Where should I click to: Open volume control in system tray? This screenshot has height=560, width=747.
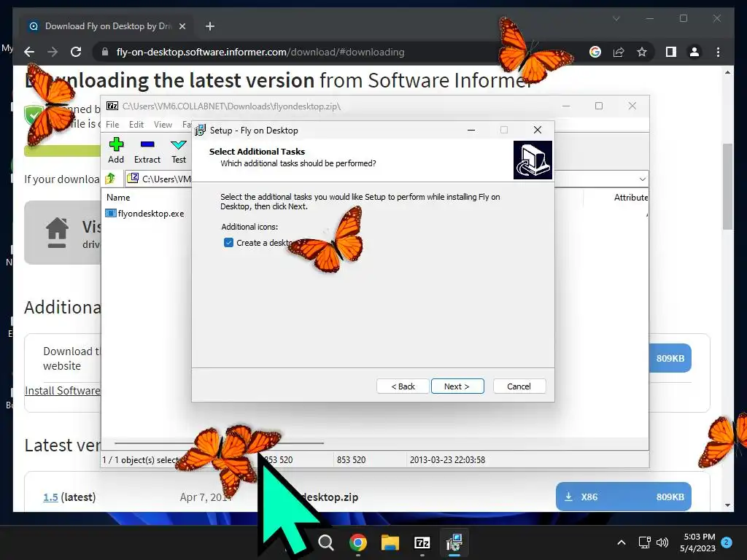click(x=662, y=542)
